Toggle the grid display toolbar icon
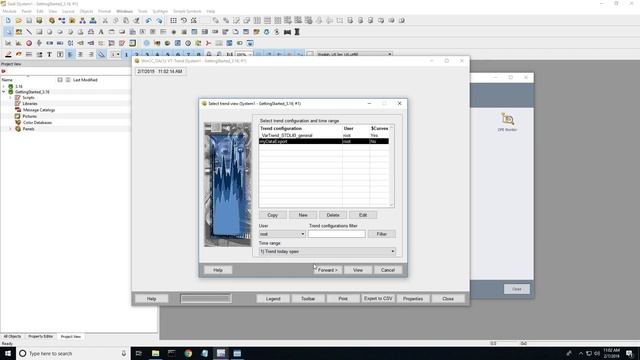 [x=173, y=20]
